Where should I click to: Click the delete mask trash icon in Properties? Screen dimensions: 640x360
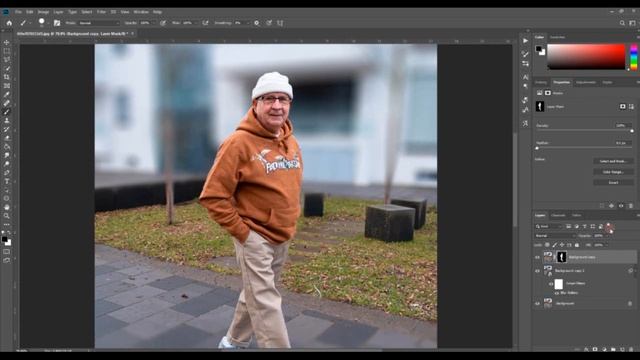click(x=631, y=206)
